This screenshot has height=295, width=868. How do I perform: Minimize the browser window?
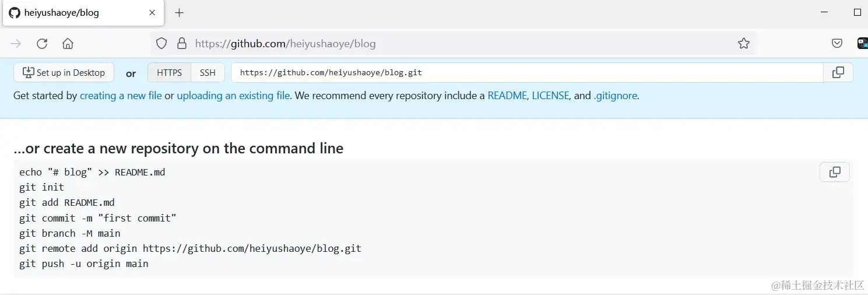[x=824, y=12]
